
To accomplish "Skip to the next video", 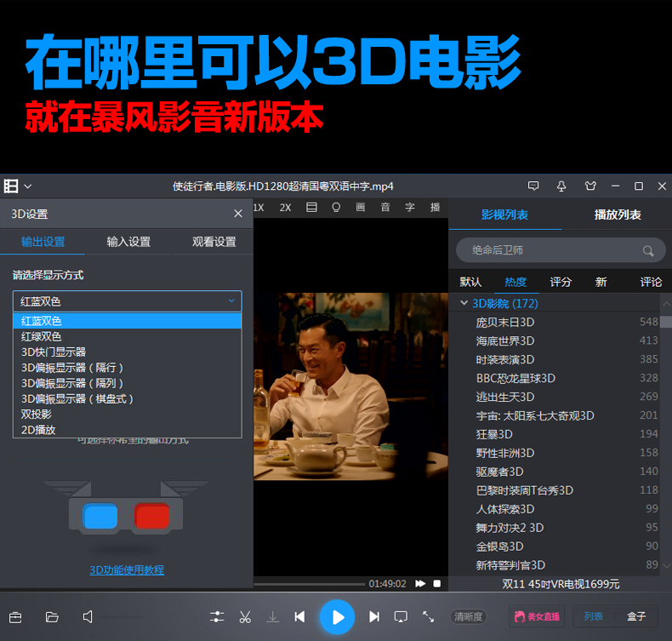I will click(x=374, y=617).
